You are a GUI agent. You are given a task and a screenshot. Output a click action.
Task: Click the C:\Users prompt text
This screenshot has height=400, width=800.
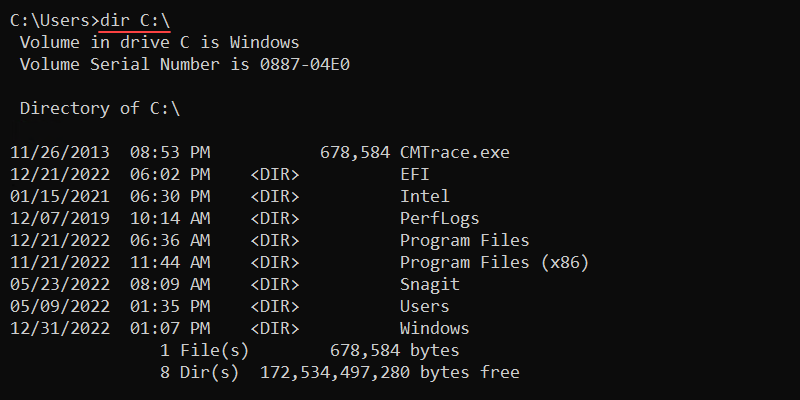(x=53, y=21)
